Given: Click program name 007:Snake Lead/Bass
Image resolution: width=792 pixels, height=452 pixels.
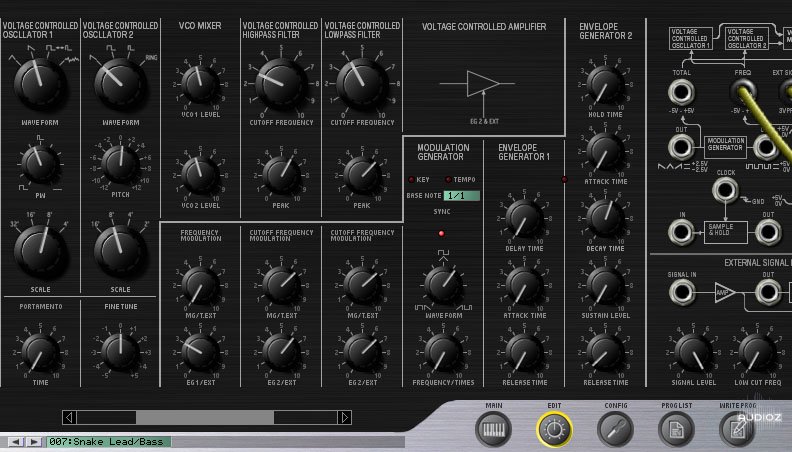Looking at the screenshot, I should (x=109, y=442).
